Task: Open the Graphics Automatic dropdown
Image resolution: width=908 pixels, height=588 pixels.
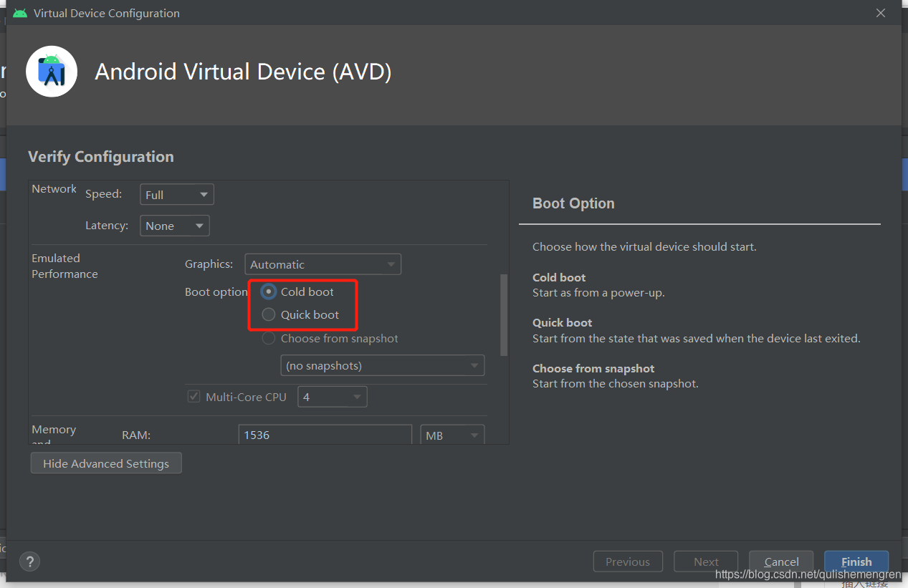Action: (322, 264)
